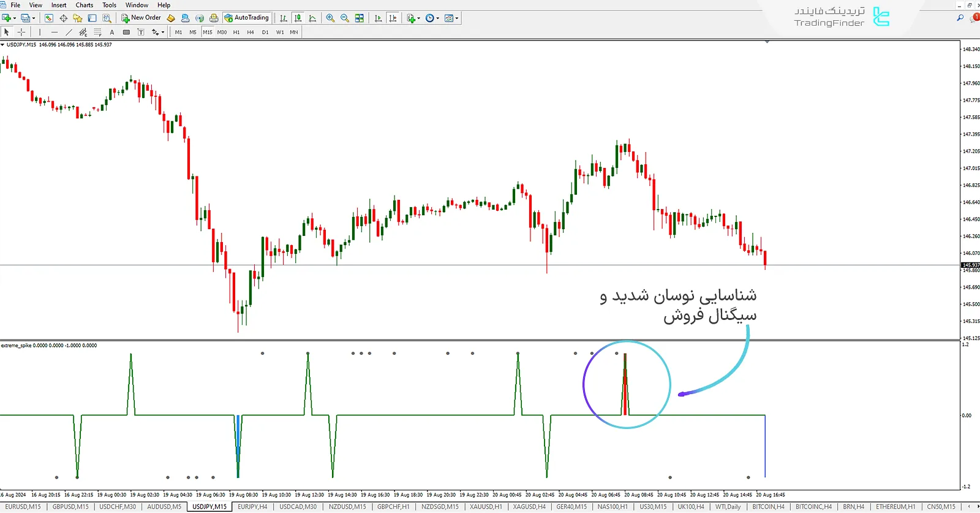Switch timeframe to H1
This screenshot has height=513, width=980.
[x=236, y=32]
